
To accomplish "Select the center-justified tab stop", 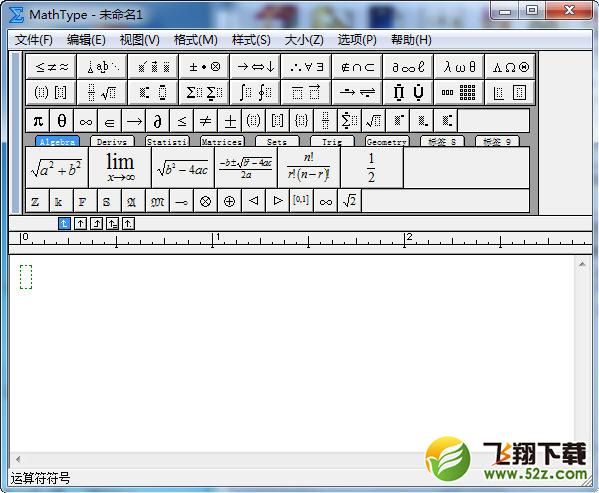I will [80, 223].
